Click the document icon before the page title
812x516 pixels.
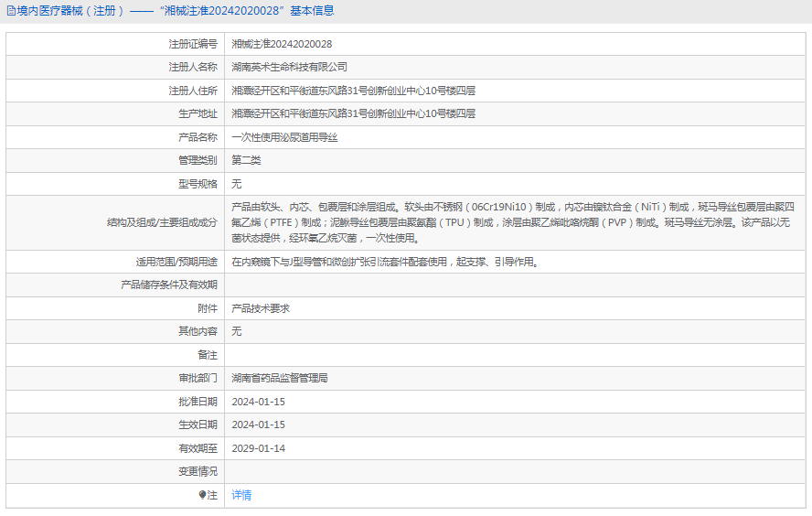[11, 11]
